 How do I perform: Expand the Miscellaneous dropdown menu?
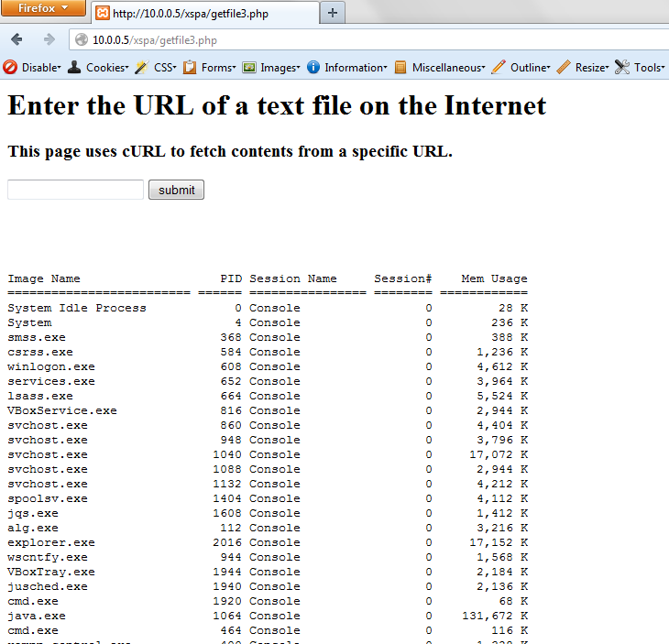(448, 68)
